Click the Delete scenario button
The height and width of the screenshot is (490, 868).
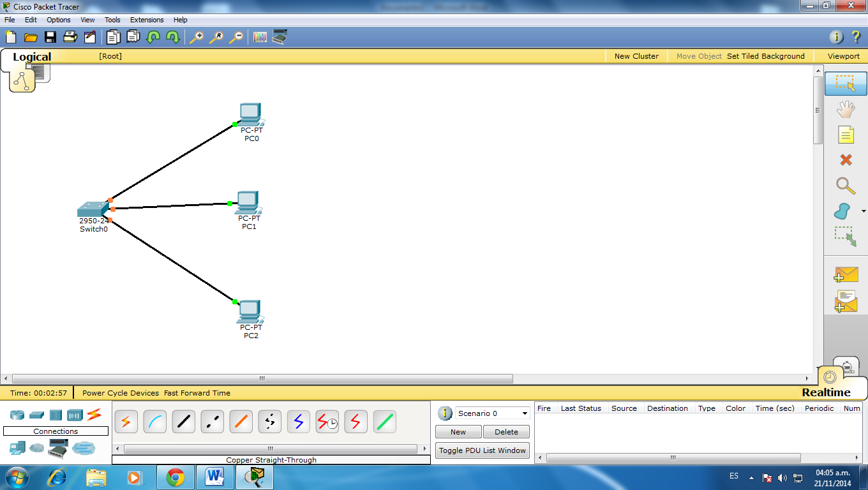(x=506, y=432)
